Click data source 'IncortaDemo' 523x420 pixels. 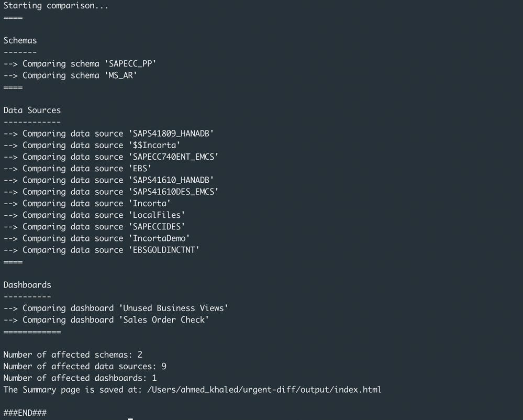click(x=159, y=238)
